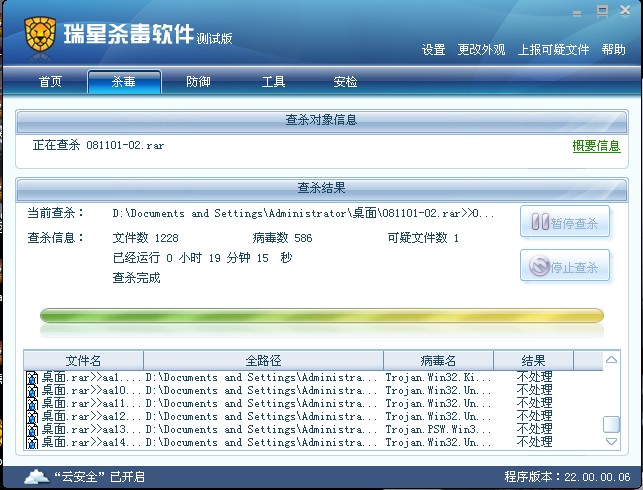
Task: Select file name 桌面.rar>>aa12...
Action: click(x=91, y=417)
